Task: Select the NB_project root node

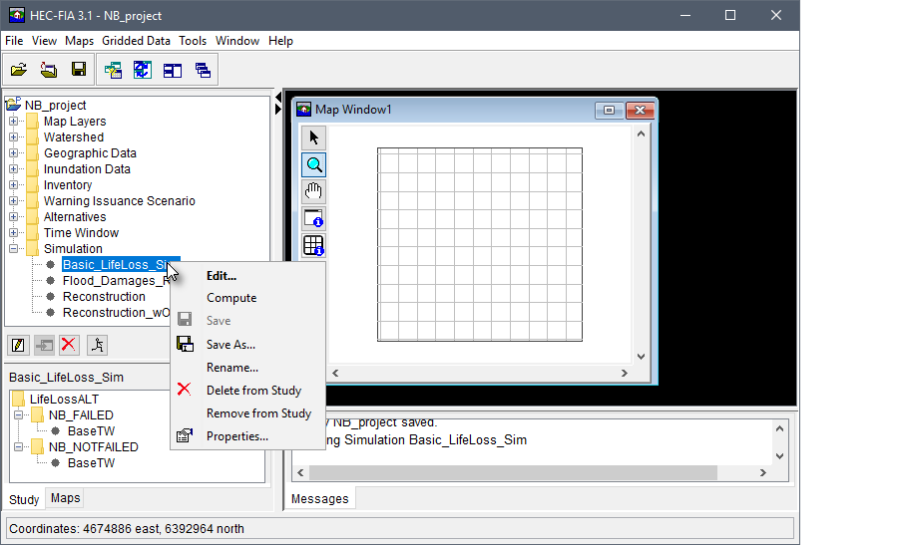Action: pos(55,105)
